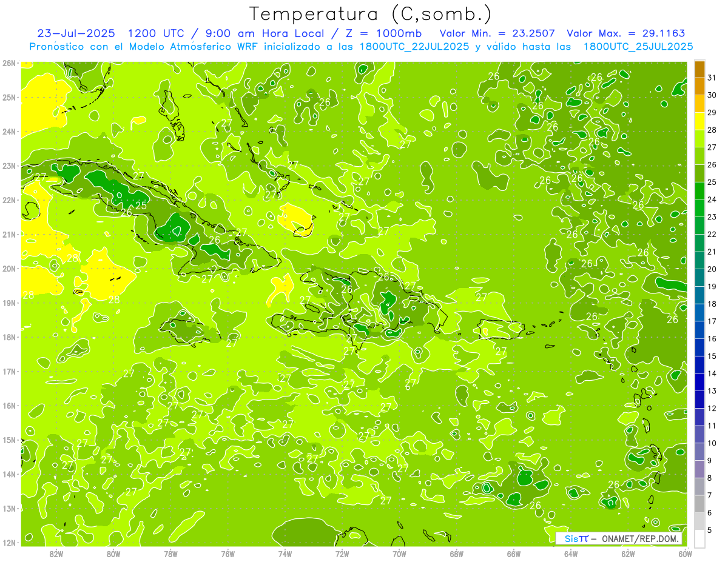The width and height of the screenshot is (728, 562).
Task: Click the white swatch at the color bar bottom
Action: [x=699, y=538]
